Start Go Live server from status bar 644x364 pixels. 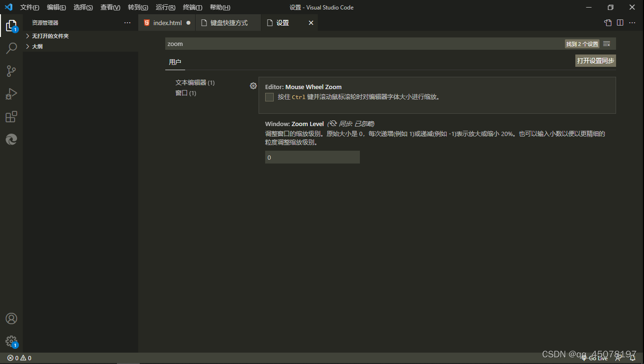pos(594,358)
